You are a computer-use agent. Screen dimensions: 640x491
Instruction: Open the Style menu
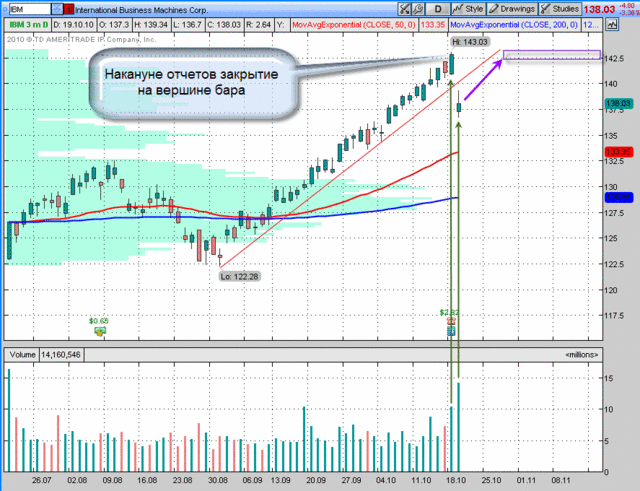(468, 9)
